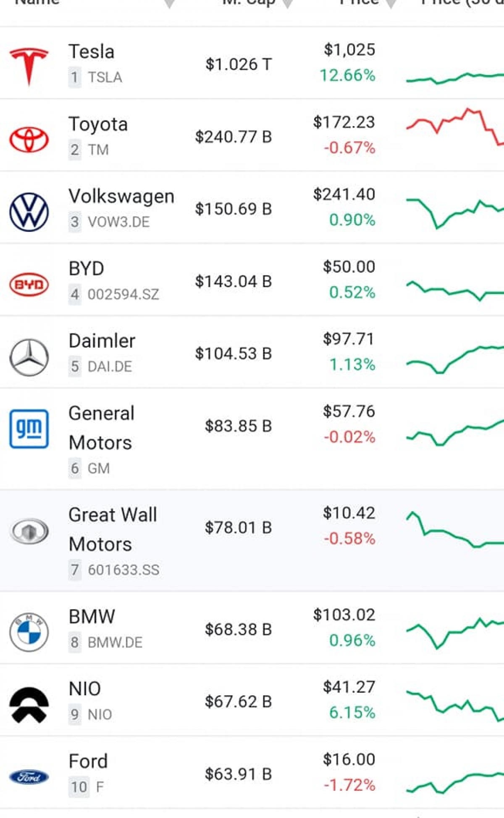Click the Tesla logo

(x=29, y=65)
